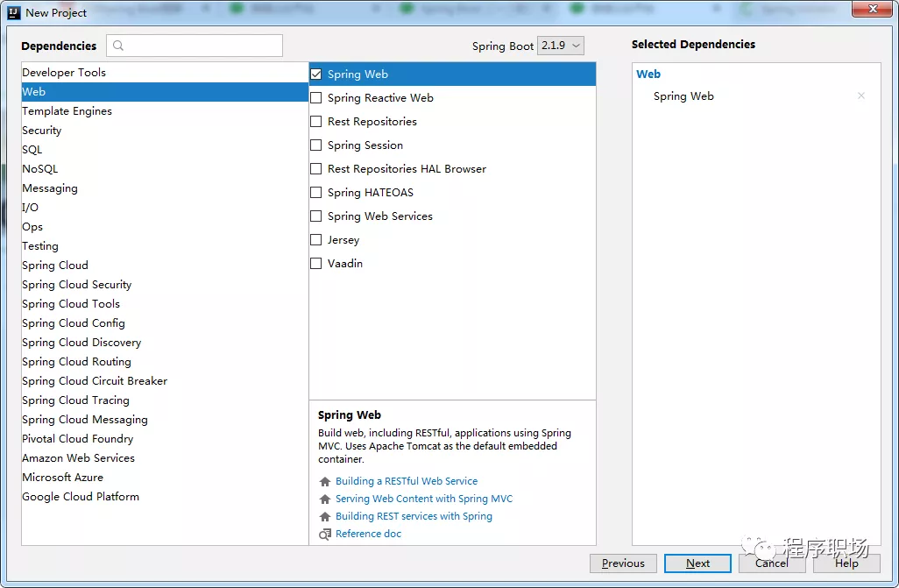This screenshot has width=899, height=588.
Task: Close the New Project window
Action: (872, 9)
